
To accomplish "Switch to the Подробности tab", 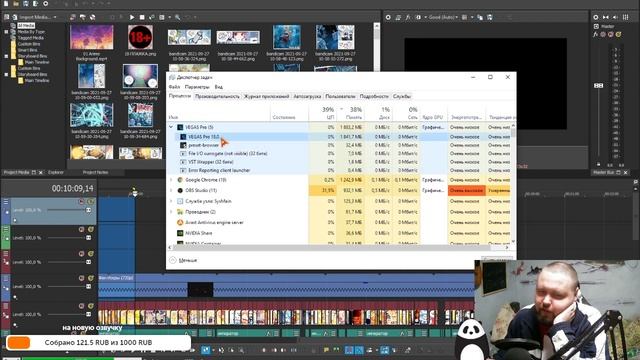I will pos(374,96).
